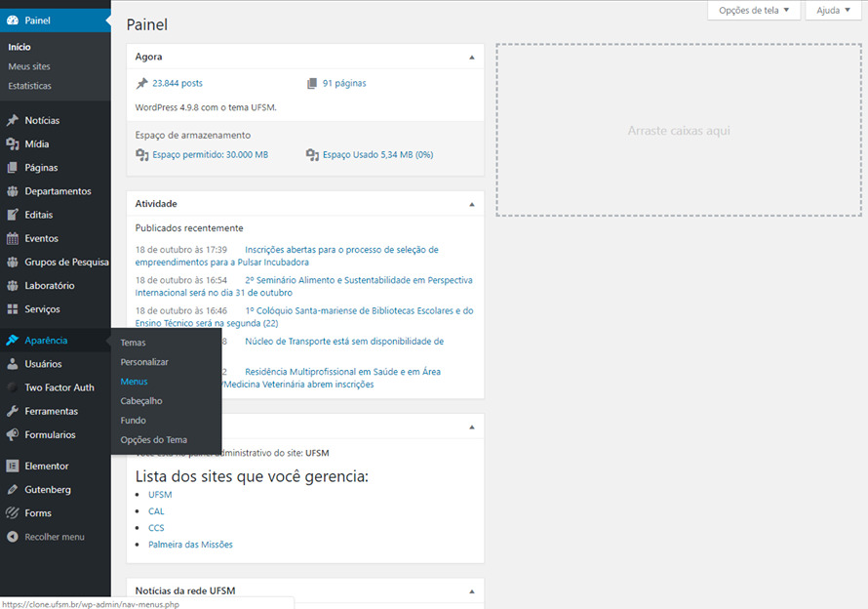Select Menus from Aparência submenu
868x609 pixels.
(134, 382)
